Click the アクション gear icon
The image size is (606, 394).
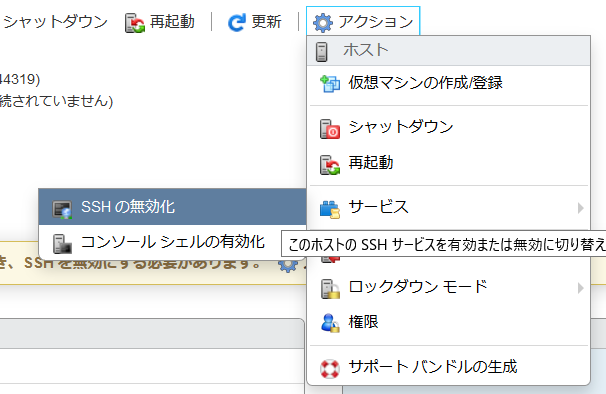[x=323, y=23]
